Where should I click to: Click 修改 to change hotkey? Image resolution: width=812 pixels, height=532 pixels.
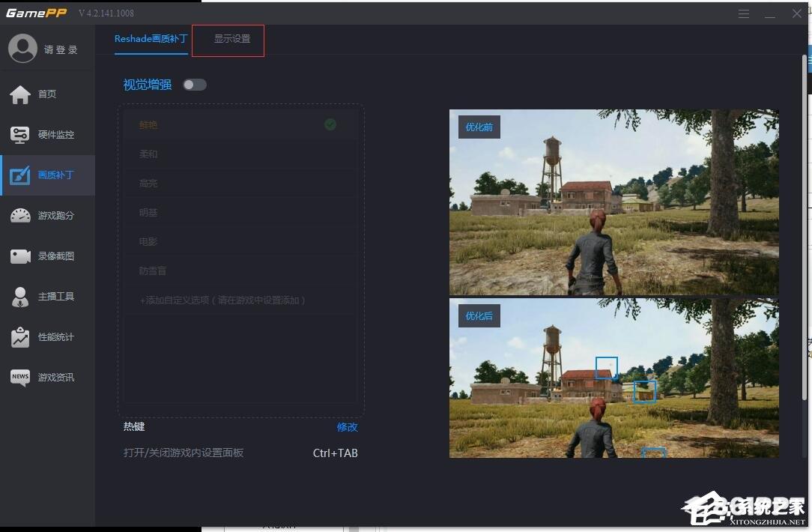[347, 427]
